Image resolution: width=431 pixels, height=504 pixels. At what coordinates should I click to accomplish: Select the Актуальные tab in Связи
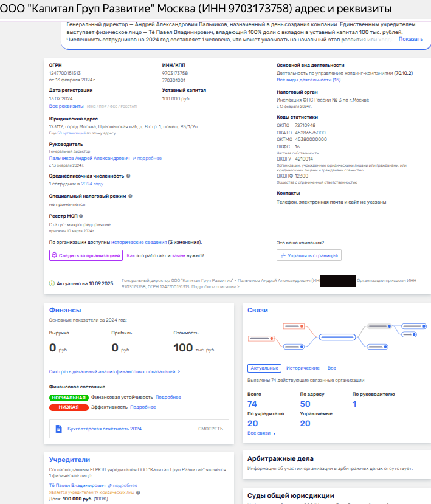(x=264, y=368)
